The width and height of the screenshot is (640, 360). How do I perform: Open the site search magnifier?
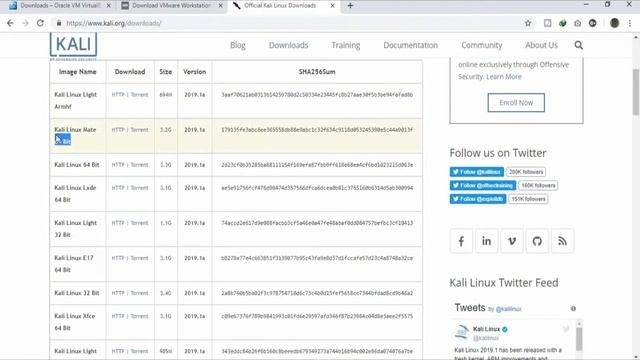578,45
